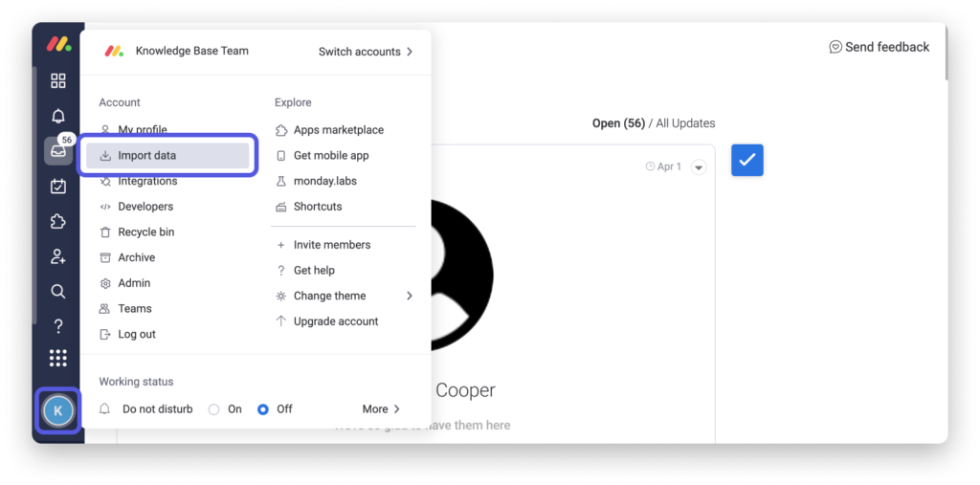Select Import data from Account menu
Screen dimensions: 980x485
click(147, 155)
